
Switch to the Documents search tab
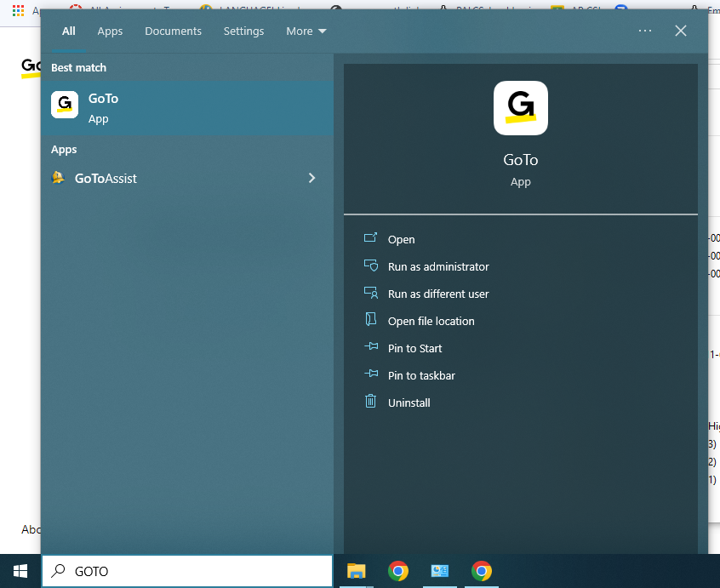173,31
